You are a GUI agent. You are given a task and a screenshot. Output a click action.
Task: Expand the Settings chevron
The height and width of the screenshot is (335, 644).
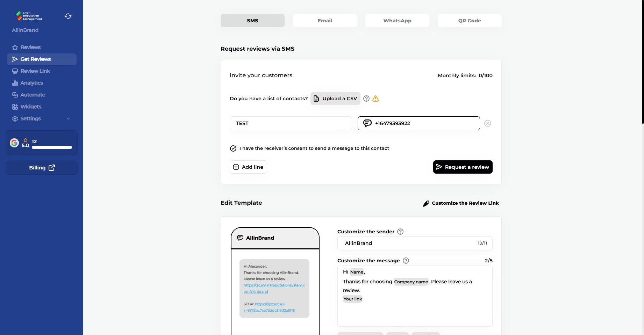[x=68, y=119]
